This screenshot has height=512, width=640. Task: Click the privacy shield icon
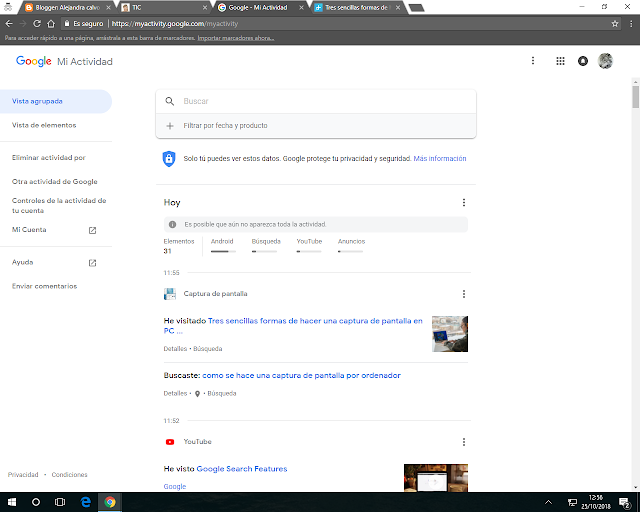[169, 159]
